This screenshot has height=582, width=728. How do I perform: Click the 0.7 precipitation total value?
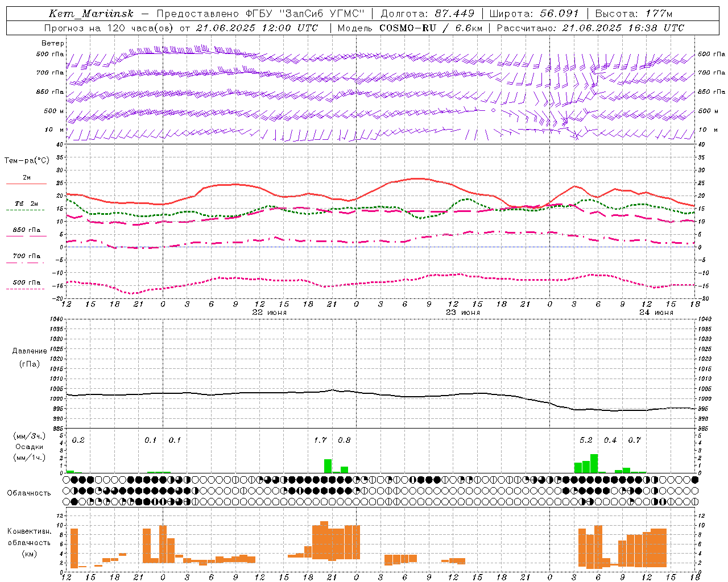pyautogui.click(x=634, y=440)
